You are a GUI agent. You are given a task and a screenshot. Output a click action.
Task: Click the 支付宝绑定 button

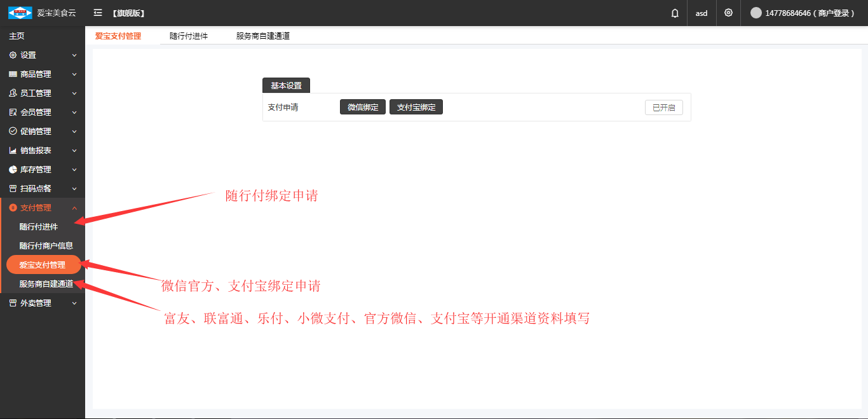click(416, 107)
